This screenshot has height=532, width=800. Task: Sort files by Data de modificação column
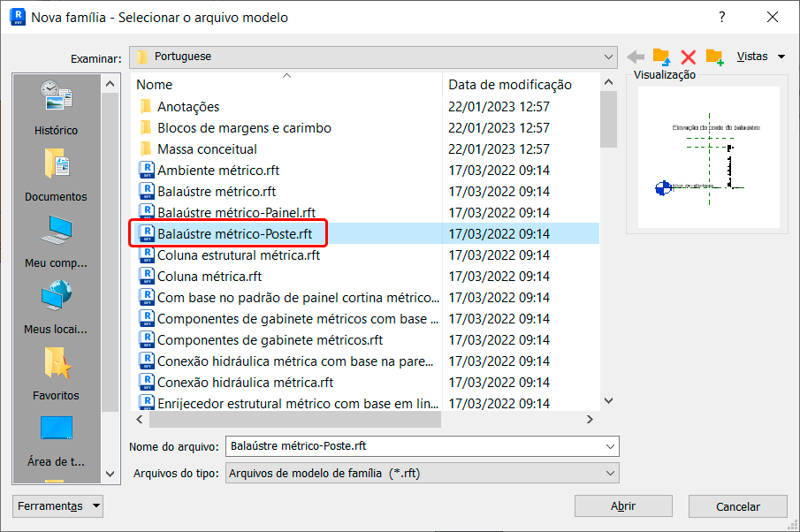510,85
